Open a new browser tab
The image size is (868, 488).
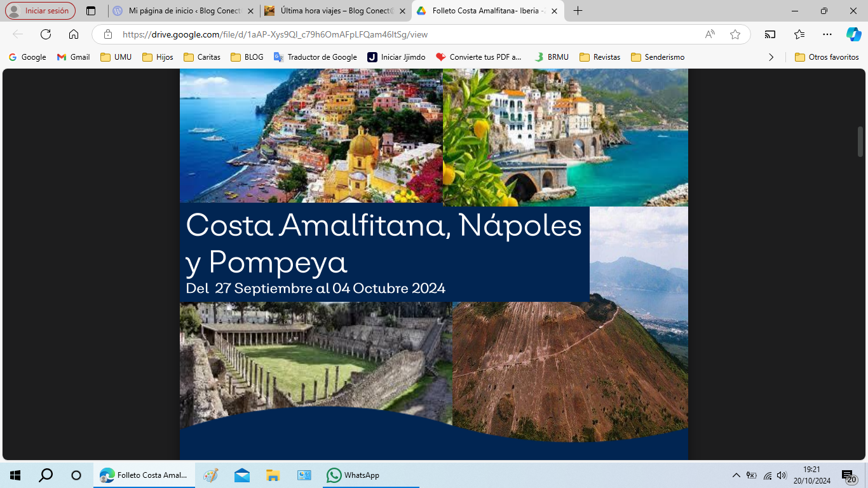coord(578,11)
